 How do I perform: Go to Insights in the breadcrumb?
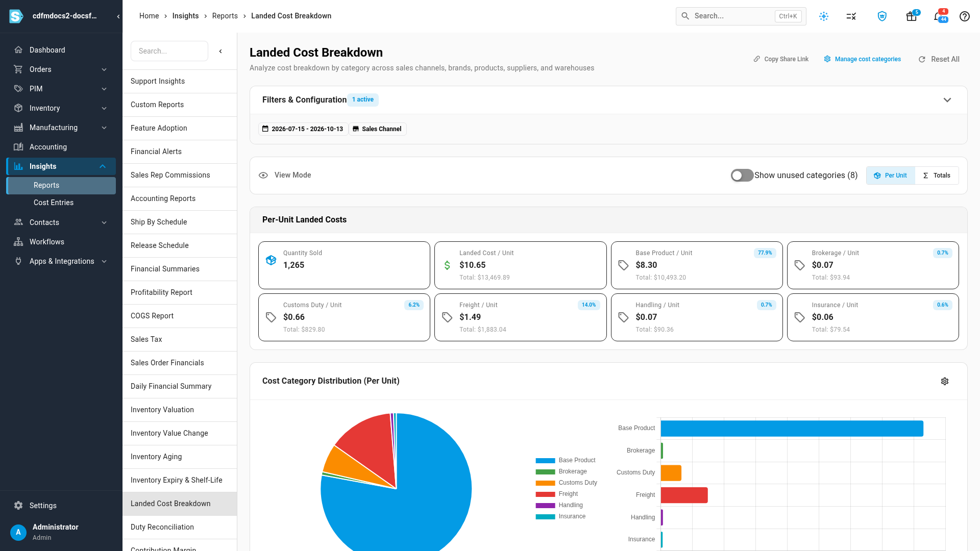[185, 16]
